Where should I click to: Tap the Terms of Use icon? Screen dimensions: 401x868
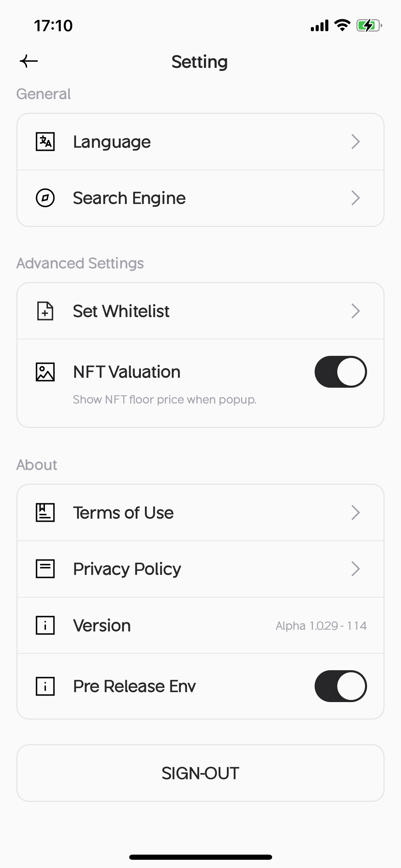(x=45, y=513)
